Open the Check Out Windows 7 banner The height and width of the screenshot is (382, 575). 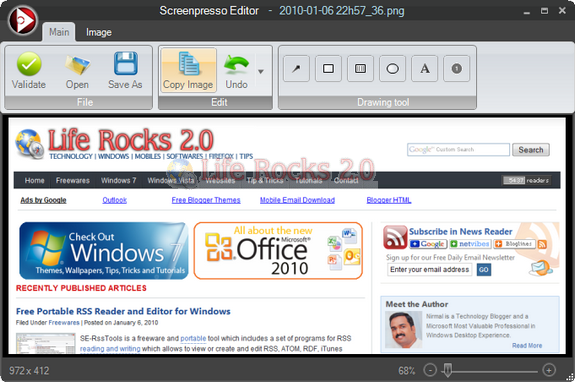point(104,251)
